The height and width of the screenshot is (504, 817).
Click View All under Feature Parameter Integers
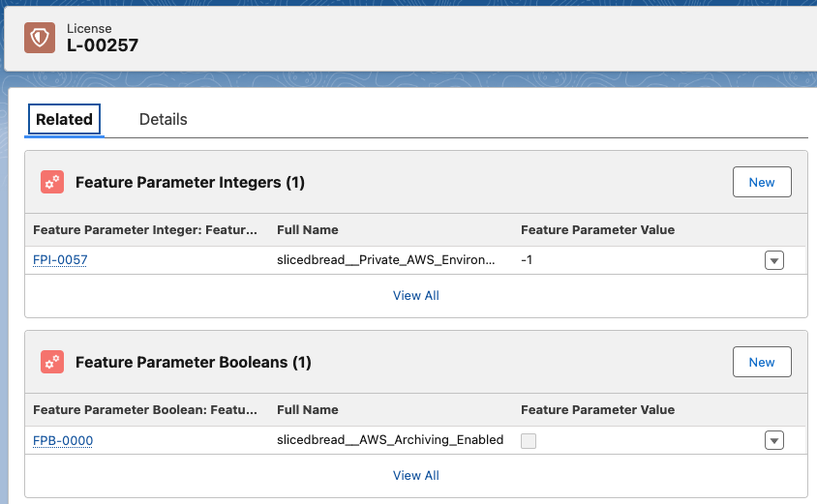416,295
